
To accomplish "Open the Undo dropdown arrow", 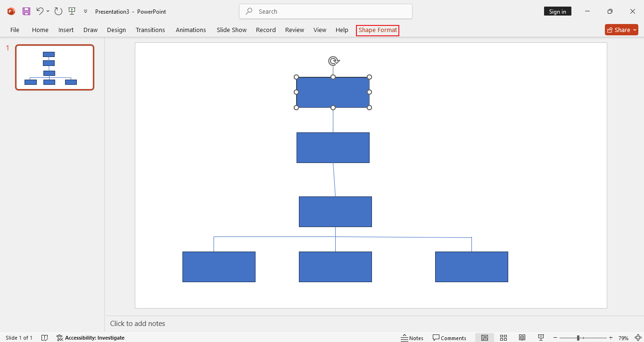I will point(47,11).
